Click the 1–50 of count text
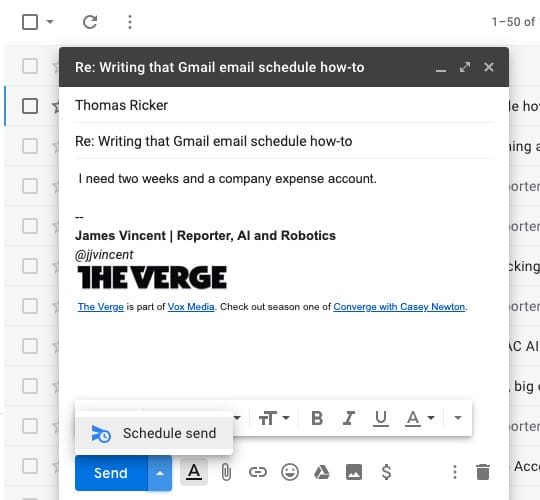Image resolution: width=540 pixels, height=500 pixels. click(513, 22)
